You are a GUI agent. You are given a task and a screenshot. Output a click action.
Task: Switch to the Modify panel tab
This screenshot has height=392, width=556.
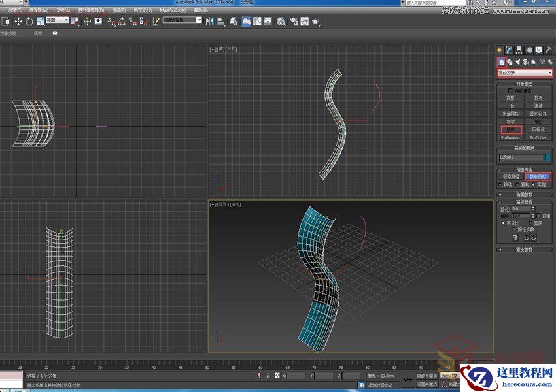(x=509, y=50)
